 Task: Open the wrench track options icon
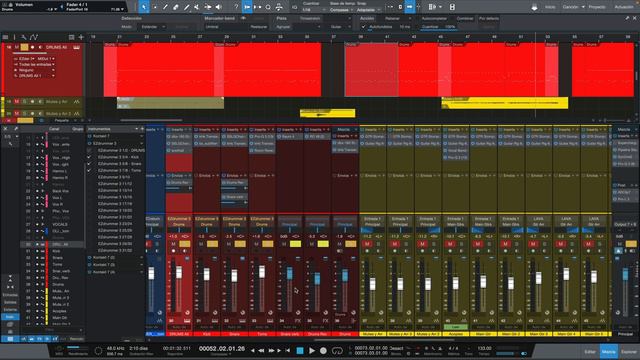(24, 37)
